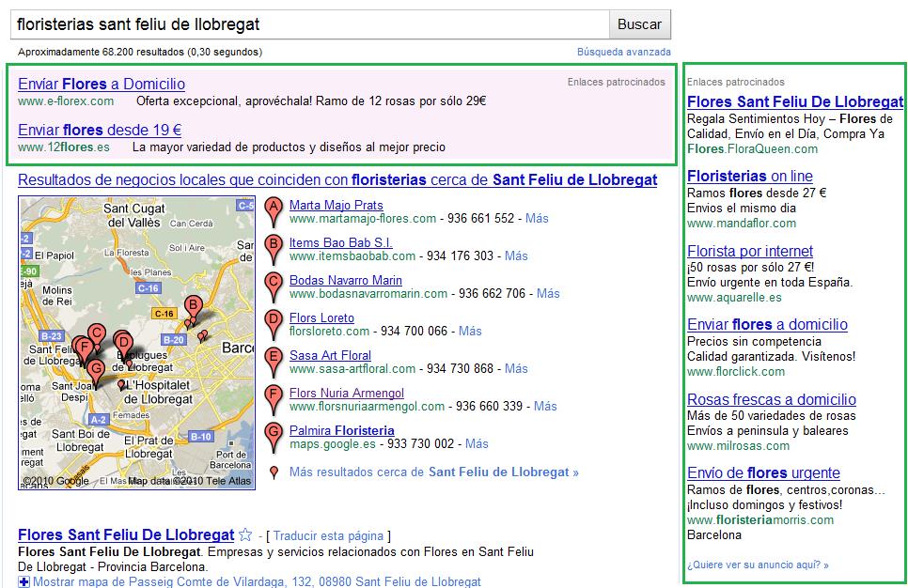Click www.bodasnavarromarin.com URL text

pos(368,293)
